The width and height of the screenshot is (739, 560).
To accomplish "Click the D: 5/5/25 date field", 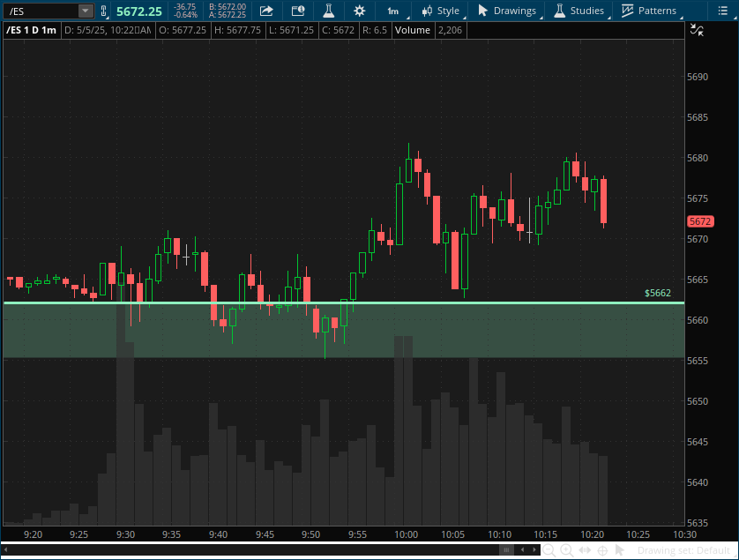I will (108, 30).
